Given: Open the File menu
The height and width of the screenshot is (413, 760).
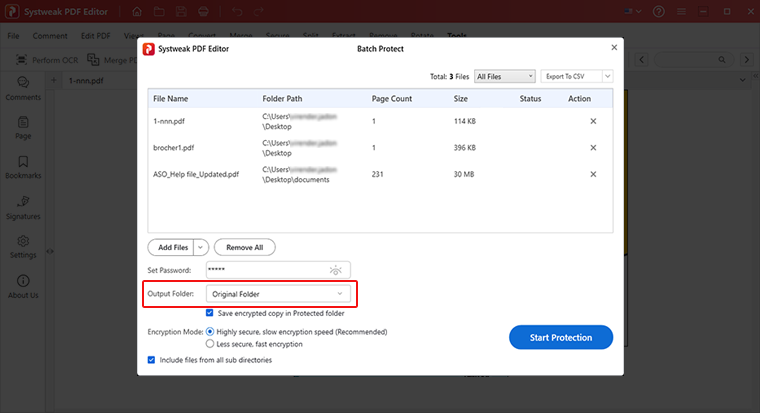Looking at the screenshot, I should pyautogui.click(x=14, y=36).
